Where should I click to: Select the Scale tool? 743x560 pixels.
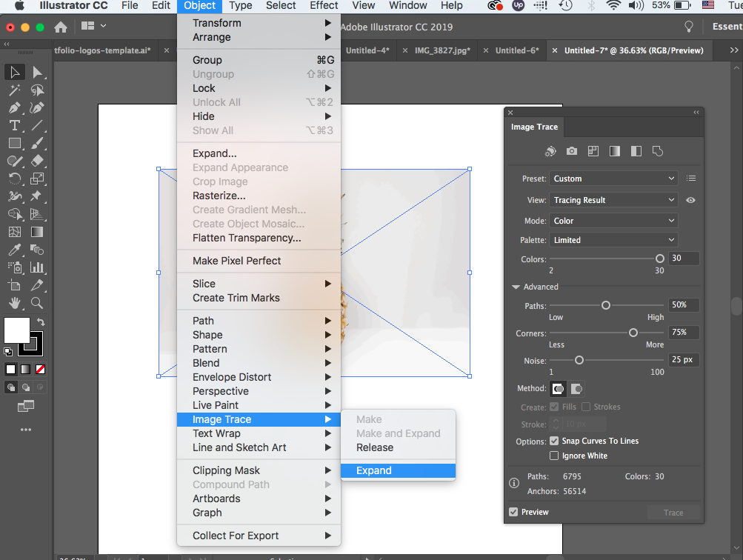point(37,179)
